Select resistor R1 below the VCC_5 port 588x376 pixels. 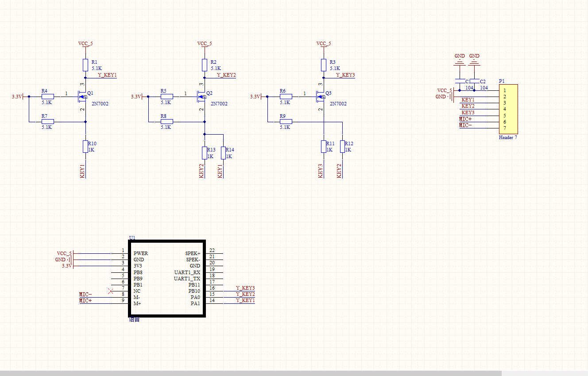point(85,65)
